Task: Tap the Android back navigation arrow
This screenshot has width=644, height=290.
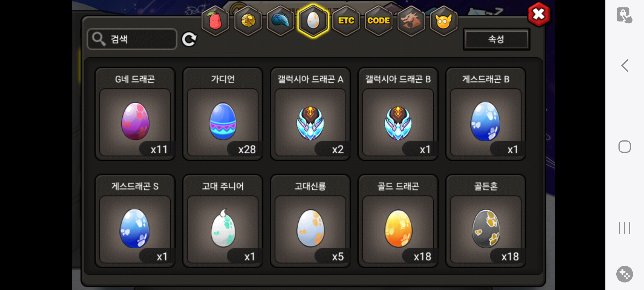Action: pos(625,66)
